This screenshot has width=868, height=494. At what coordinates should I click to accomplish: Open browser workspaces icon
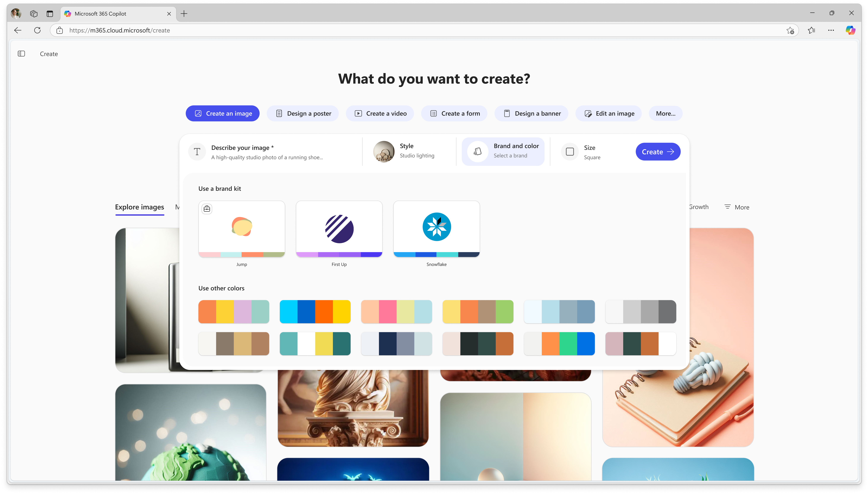pyautogui.click(x=34, y=14)
